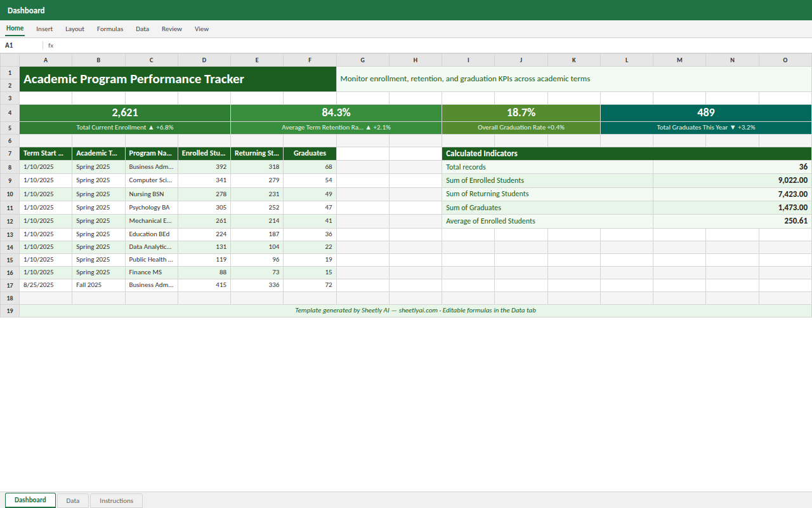Click the 8/25/2025 term start date
812x508 pixels.
[46, 285]
